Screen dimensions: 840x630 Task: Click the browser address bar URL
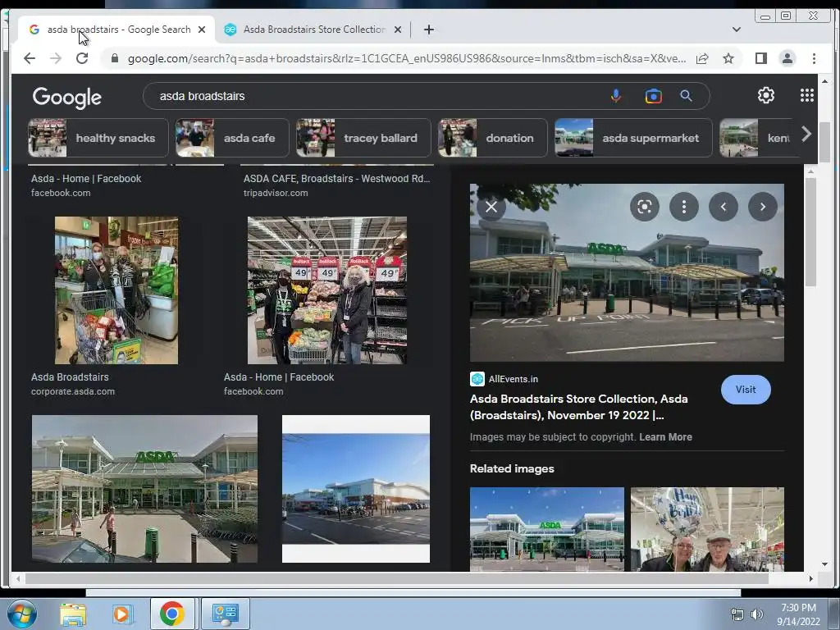[x=406, y=58]
